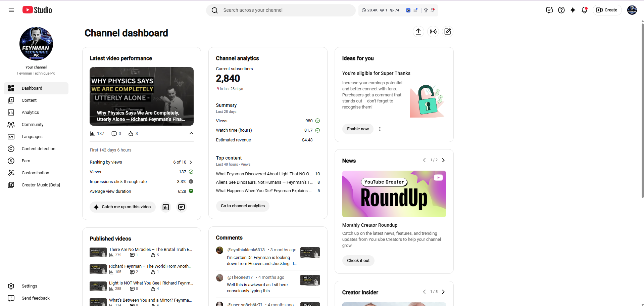Open Ranking by views chevron arrow
The image size is (644, 306).
point(191,162)
